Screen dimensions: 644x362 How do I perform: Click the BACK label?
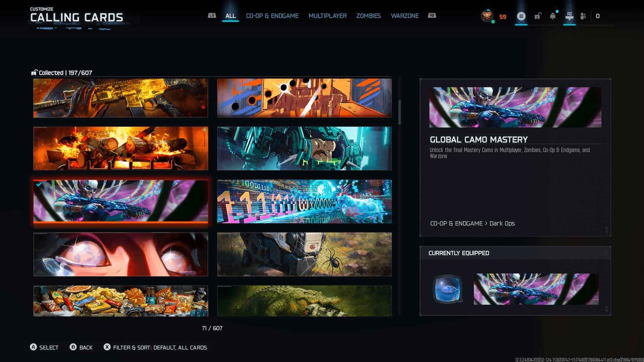[86, 348]
